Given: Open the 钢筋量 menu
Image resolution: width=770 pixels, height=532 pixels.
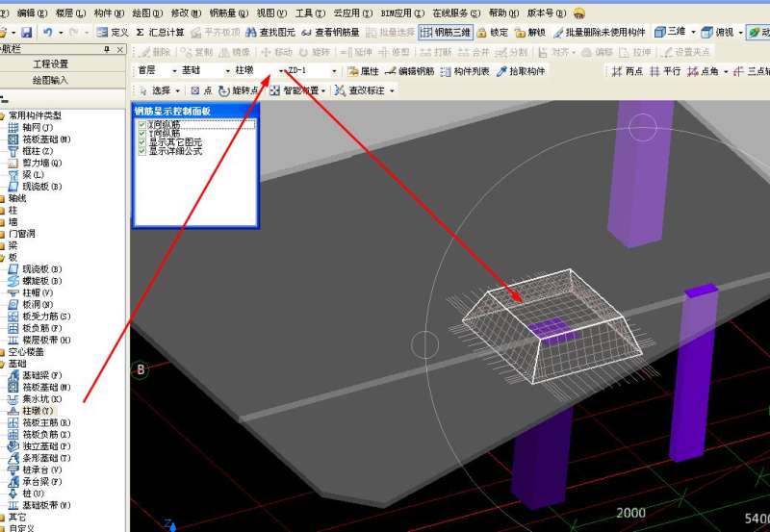Looking at the screenshot, I should tap(230, 13).
